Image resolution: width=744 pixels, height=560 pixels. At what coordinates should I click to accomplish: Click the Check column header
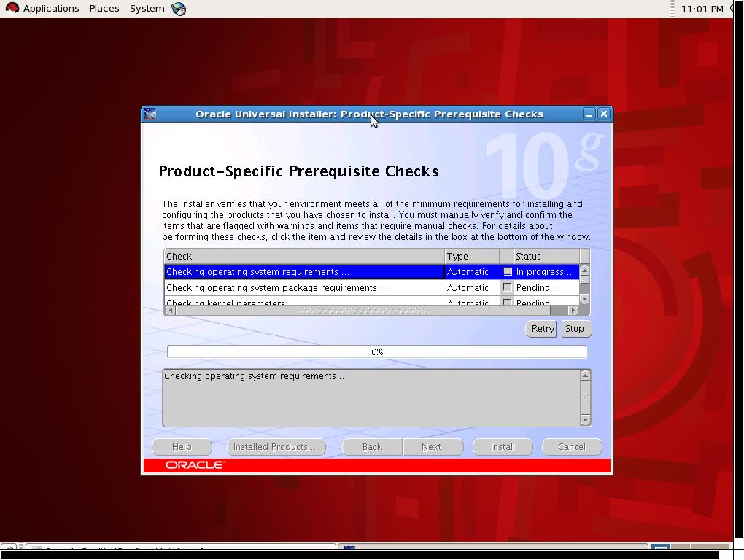coord(304,257)
